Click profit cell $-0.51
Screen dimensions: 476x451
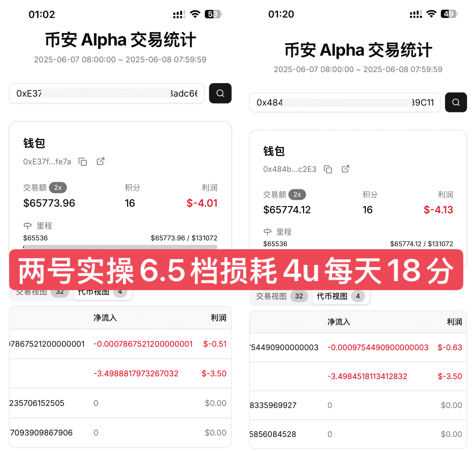tap(215, 344)
